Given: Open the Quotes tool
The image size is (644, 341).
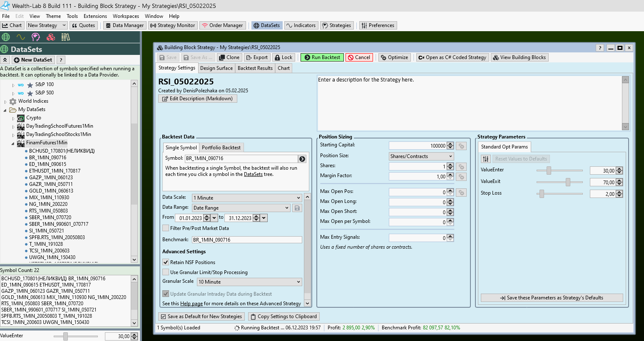Looking at the screenshot, I should (x=84, y=25).
